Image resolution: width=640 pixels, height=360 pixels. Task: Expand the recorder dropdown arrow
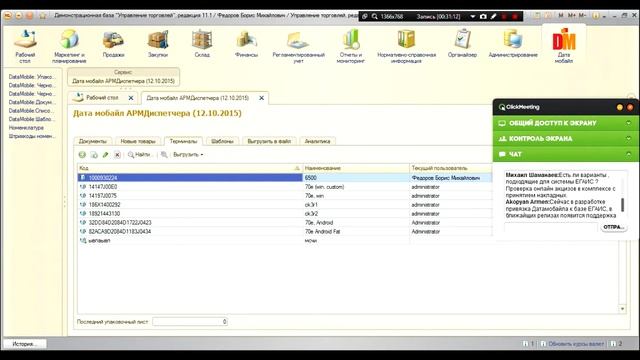pyautogui.click(x=473, y=17)
